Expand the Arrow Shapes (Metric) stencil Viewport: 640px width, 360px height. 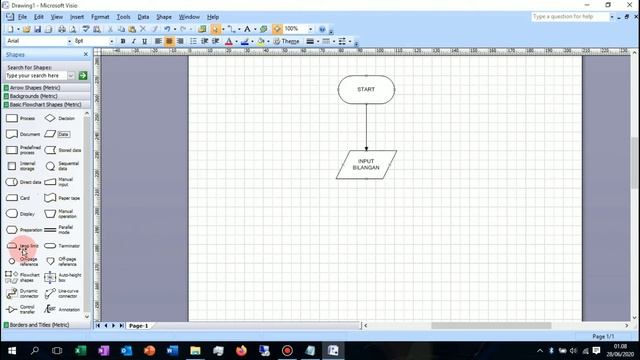(46, 88)
